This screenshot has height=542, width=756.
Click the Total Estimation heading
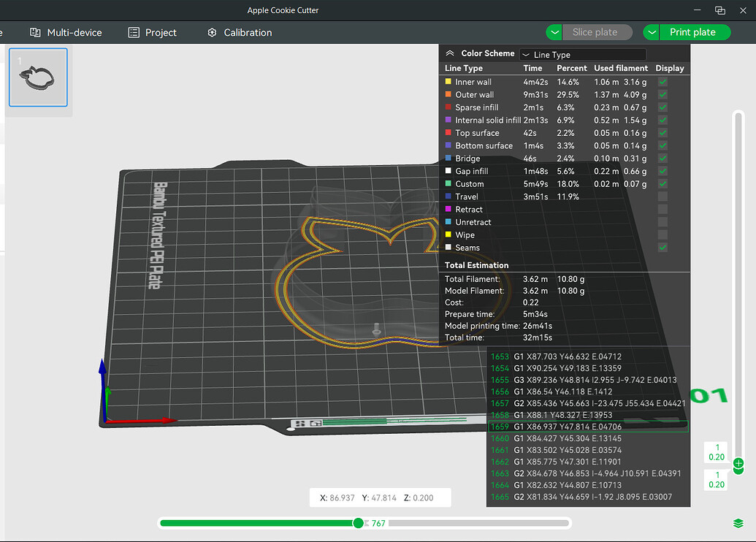coord(476,265)
